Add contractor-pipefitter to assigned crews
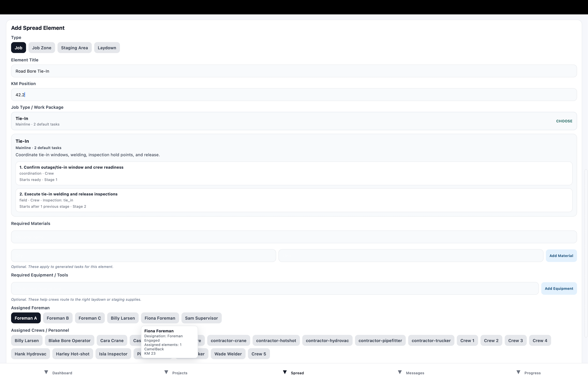This screenshot has width=588, height=382. click(380, 341)
